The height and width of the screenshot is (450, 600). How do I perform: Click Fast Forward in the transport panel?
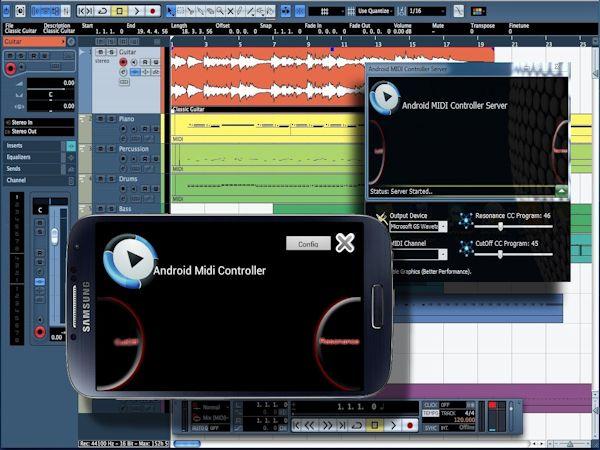coord(327,425)
